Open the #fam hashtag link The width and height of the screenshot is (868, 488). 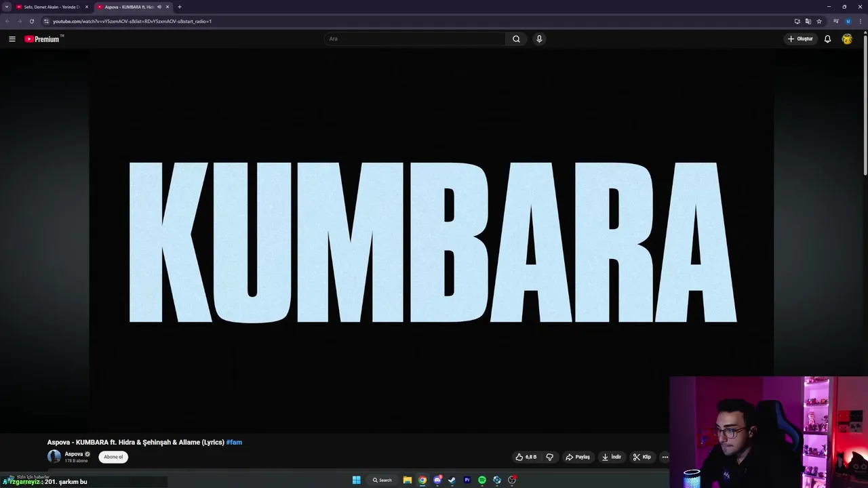click(234, 442)
